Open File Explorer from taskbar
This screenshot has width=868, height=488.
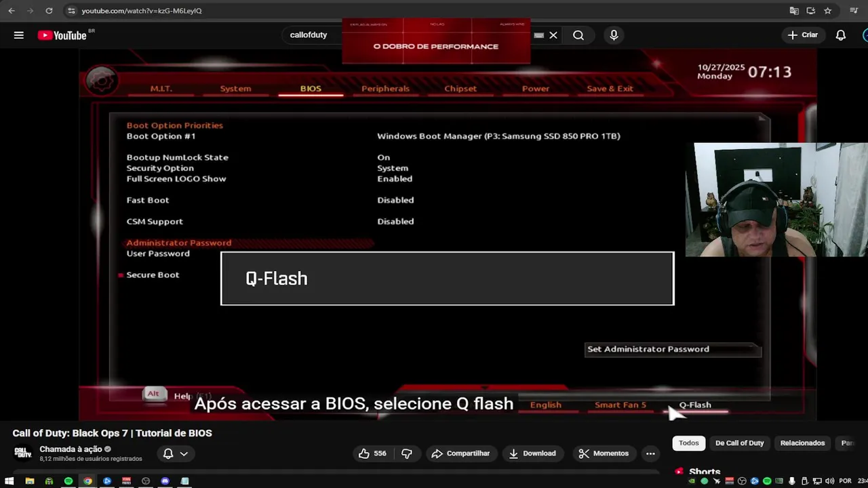point(29,481)
